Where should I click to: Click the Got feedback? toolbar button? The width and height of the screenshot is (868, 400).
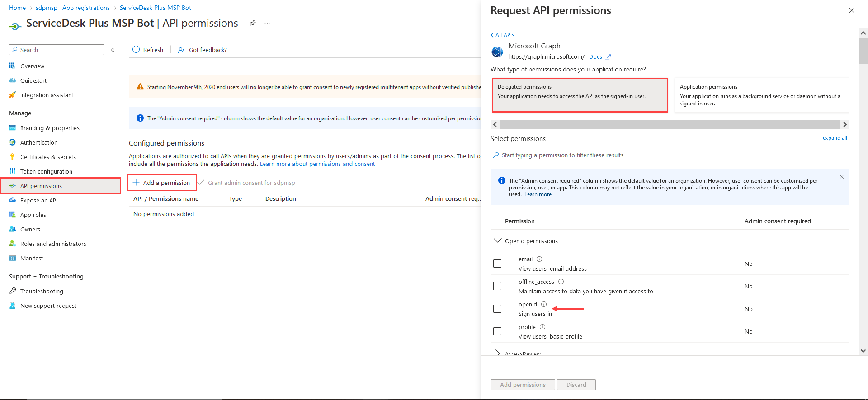pos(203,50)
